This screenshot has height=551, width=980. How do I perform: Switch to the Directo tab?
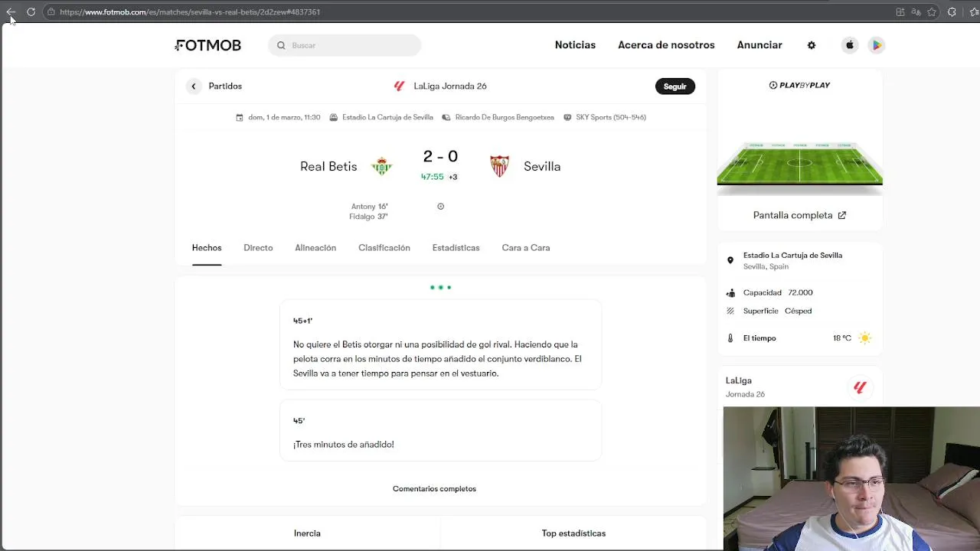click(258, 248)
